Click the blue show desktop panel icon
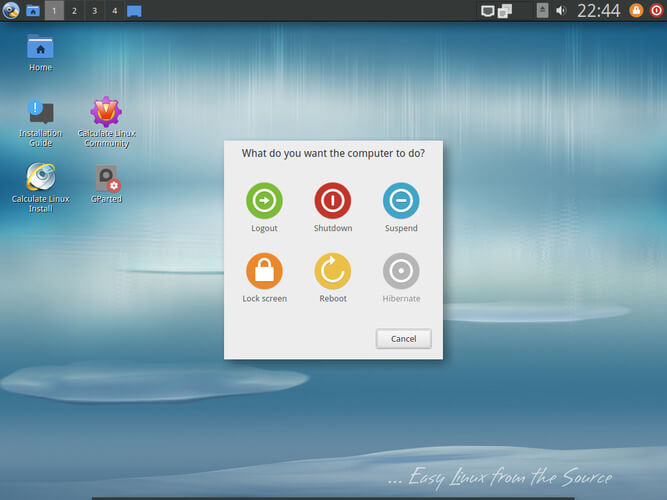The height and width of the screenshot is (500, 667). (134, 11)
